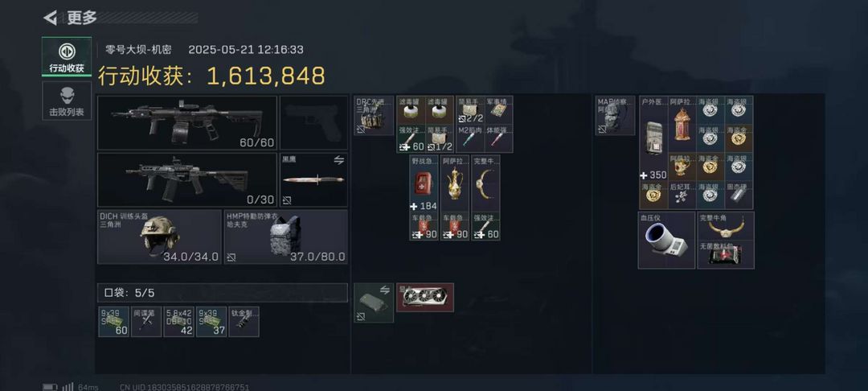Switch to the 击败列表 tab
The image size is (868, 391).
click(x=67, y=101)
